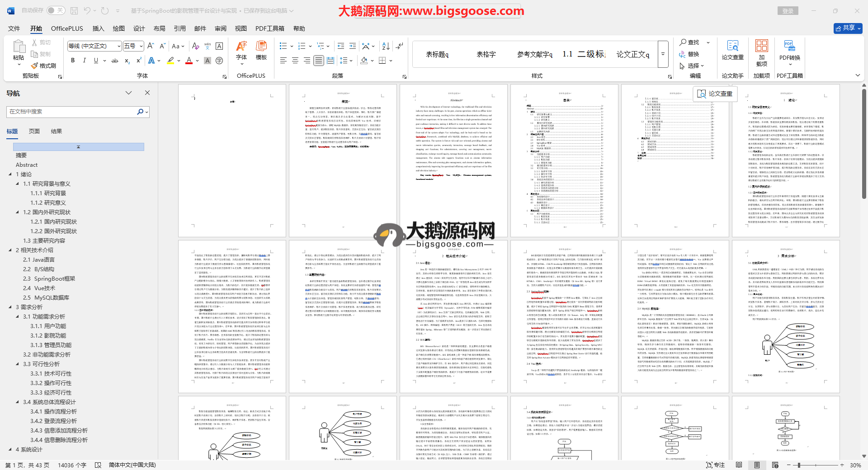Open the 插入 ribbon tab
Viewport: 868px width, 470px height.
click(98, 28)
